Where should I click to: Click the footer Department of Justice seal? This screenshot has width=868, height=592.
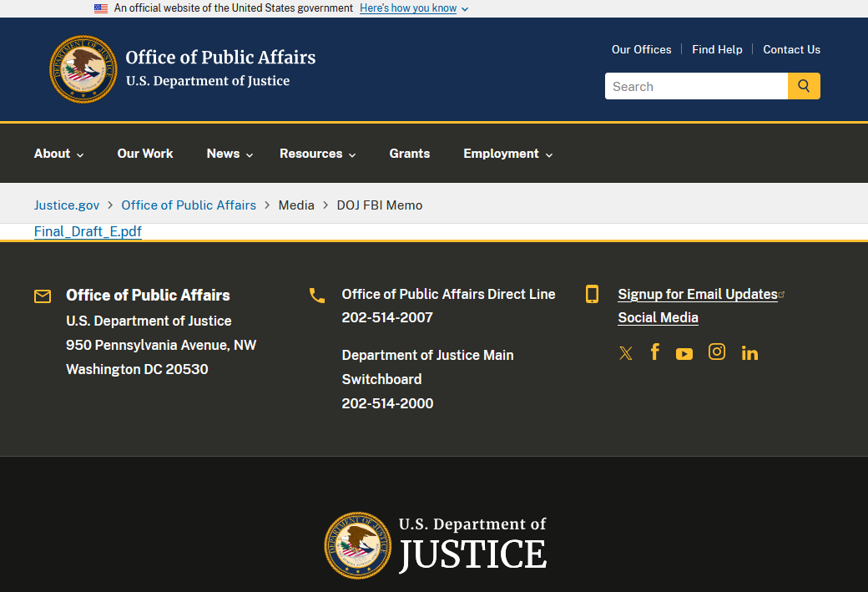[357, 545]
